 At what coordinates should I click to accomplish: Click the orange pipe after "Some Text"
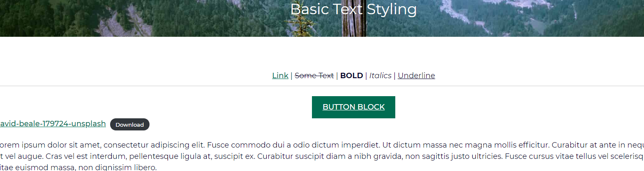[x=337, y=76]
